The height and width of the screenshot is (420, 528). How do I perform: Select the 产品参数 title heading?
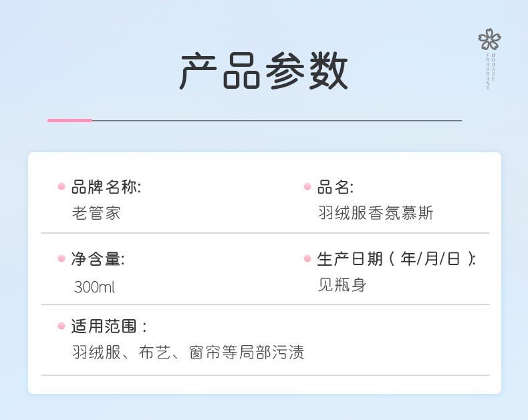point(264,71)
